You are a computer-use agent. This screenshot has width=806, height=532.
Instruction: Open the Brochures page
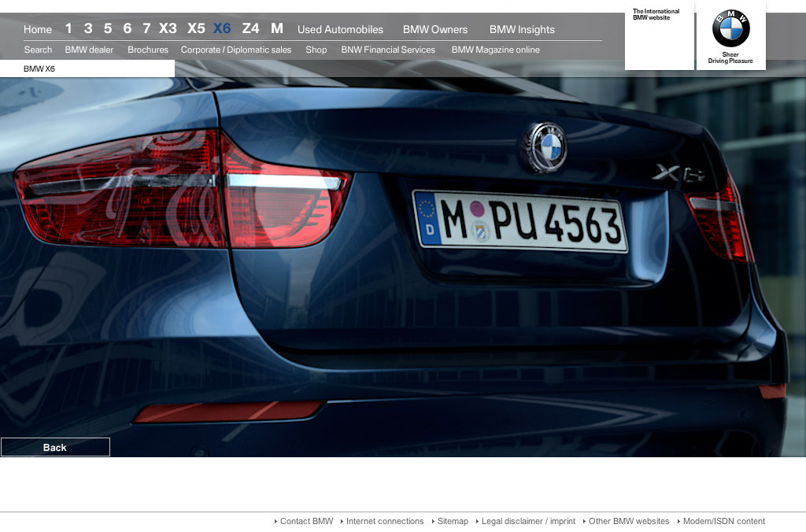point(148,50)
